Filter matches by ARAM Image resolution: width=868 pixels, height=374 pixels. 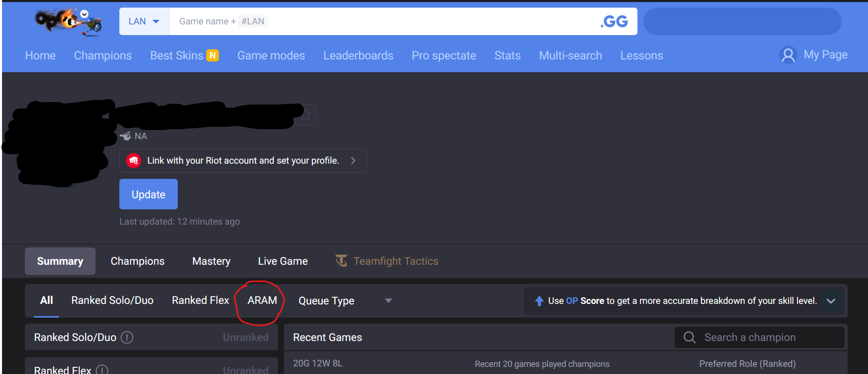(262, 300)
